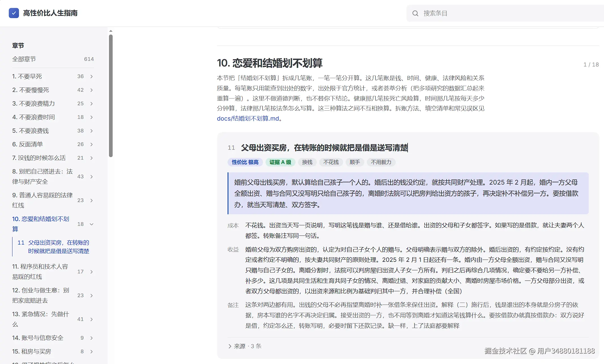The height and width of the screenshot is (364, 604).
Task: Open chapter 2. 不要慢慢死
Action: [31, 90]
